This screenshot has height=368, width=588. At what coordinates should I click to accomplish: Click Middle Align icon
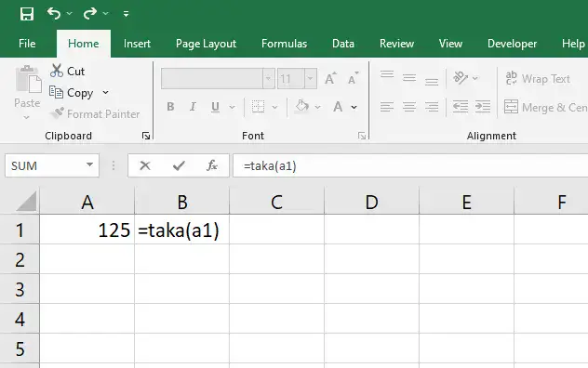tap(409, 78)
